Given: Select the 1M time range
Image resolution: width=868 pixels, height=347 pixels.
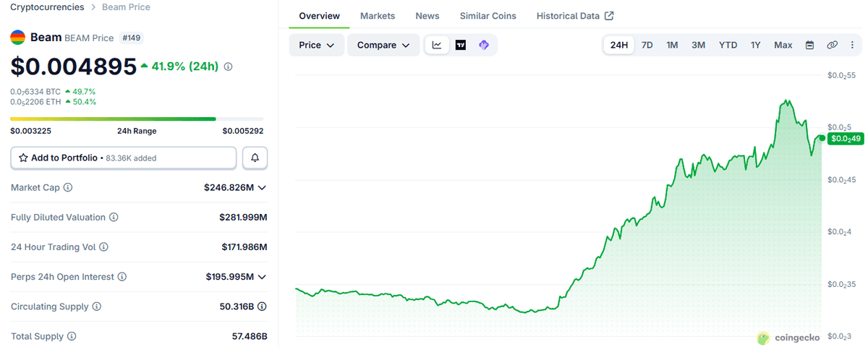Looking at the screenshot, I should [x=672, y=45].
